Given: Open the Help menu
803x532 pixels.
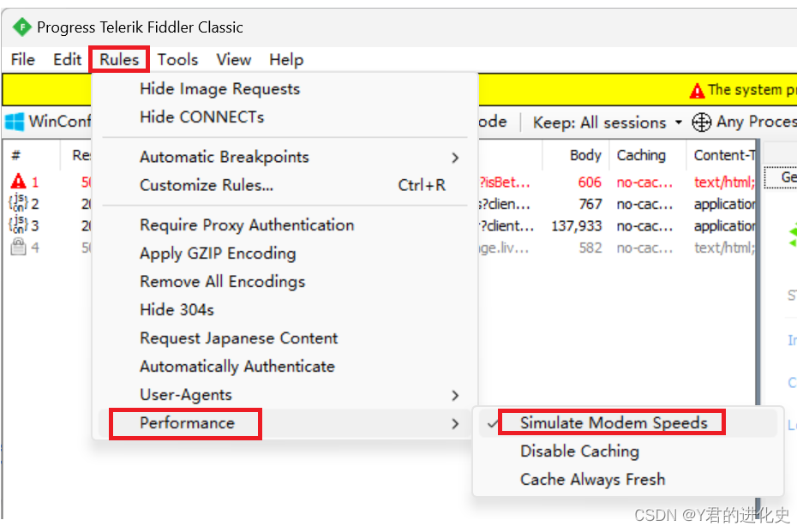Looking at the screenshot, I should pos(286,60).
